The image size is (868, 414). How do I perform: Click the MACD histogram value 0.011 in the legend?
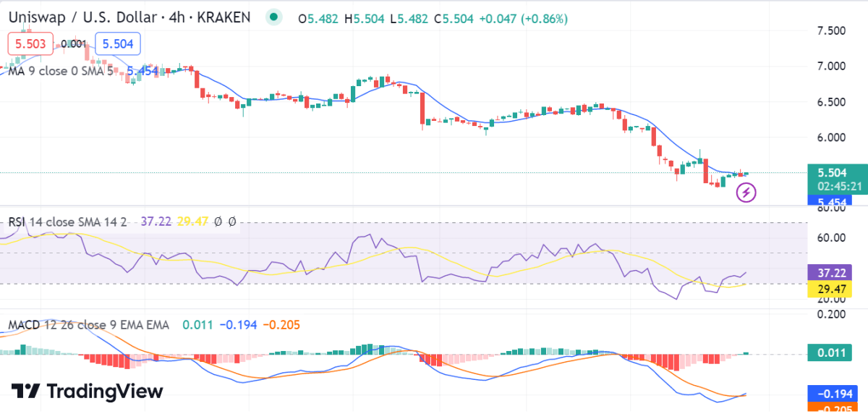point(197,325)
